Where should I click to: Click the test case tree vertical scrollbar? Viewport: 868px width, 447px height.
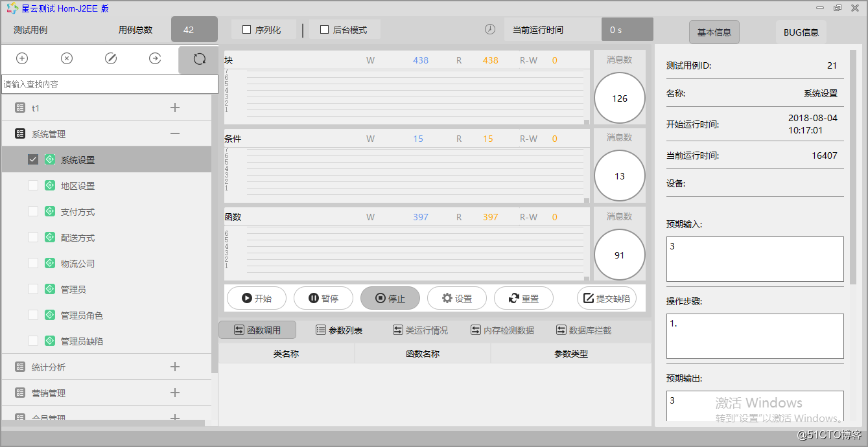215,233
